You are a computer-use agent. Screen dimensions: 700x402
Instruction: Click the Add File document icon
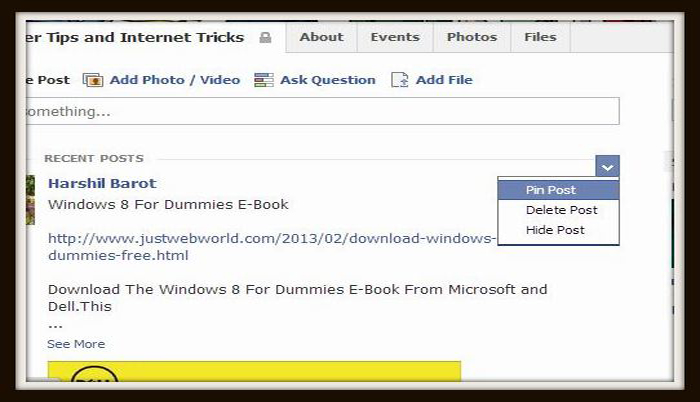point(400,80)
